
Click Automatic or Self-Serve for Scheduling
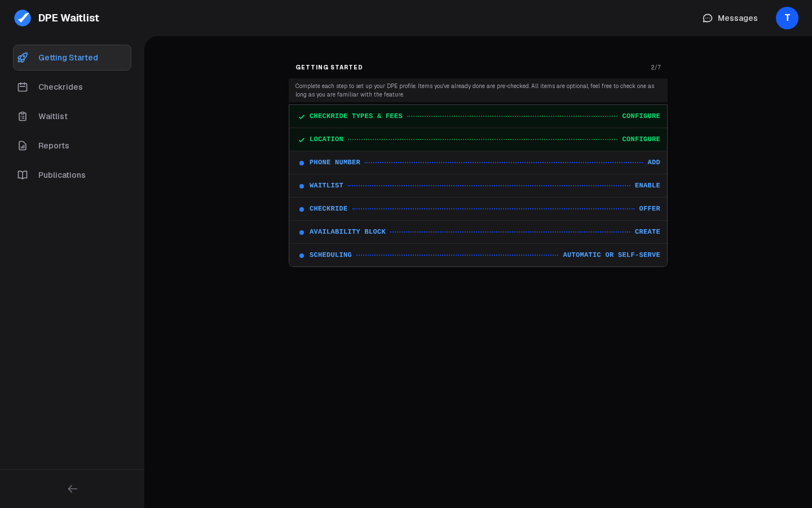(611, 255)
